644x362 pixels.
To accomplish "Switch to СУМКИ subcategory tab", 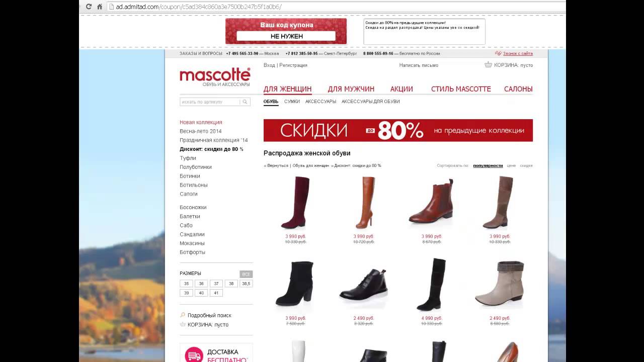I will pos(292,102).
